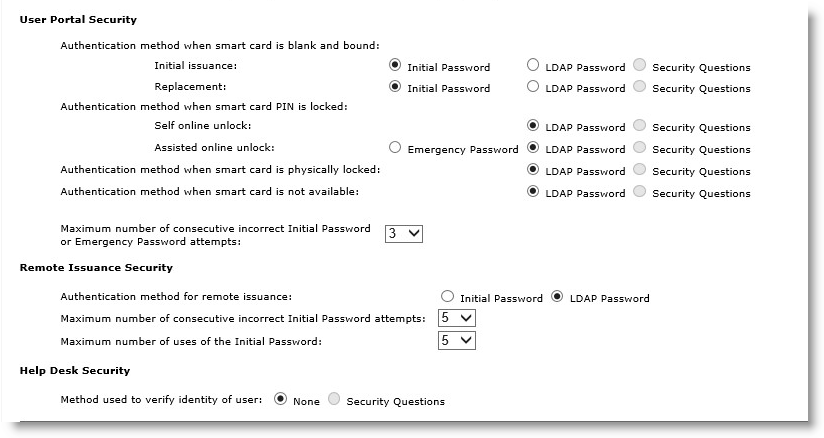
Task: Pick Security Questions for Replacement
Action: click(640, 86)
